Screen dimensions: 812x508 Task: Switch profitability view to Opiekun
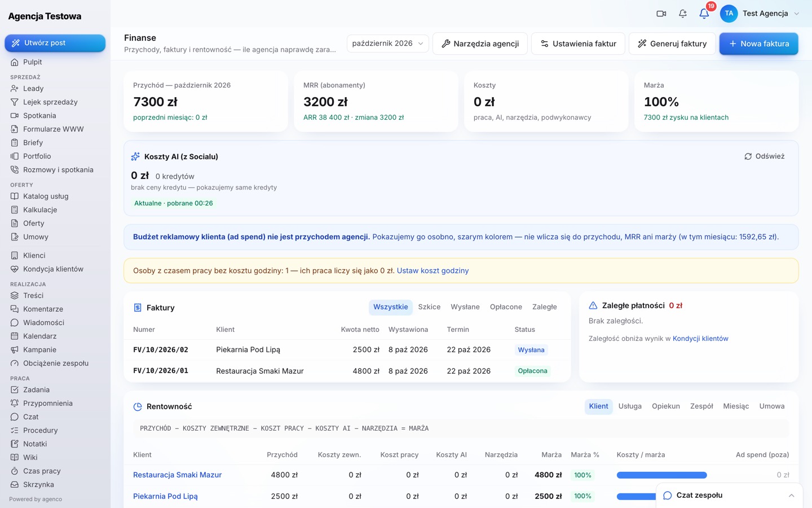666,406
